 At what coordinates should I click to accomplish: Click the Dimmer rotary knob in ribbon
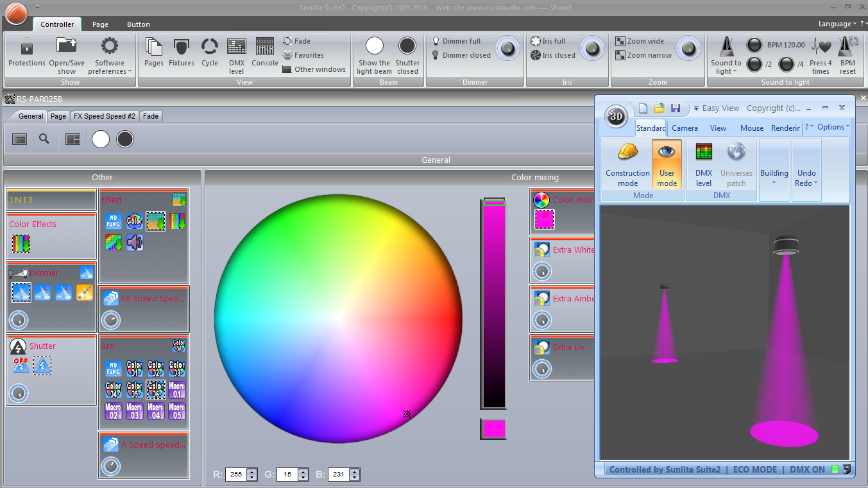[508, 48]
